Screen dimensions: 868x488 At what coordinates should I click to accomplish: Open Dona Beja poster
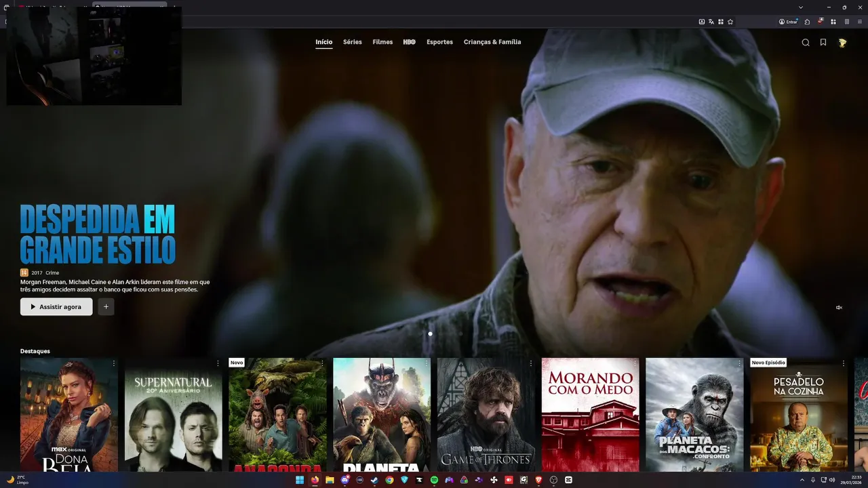coord(69,415)
